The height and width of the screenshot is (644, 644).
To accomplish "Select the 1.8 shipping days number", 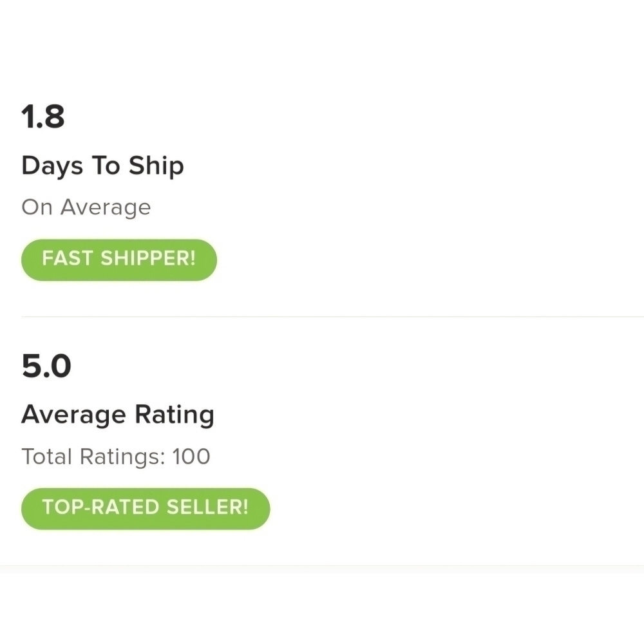I will click(x=43, y=117).
